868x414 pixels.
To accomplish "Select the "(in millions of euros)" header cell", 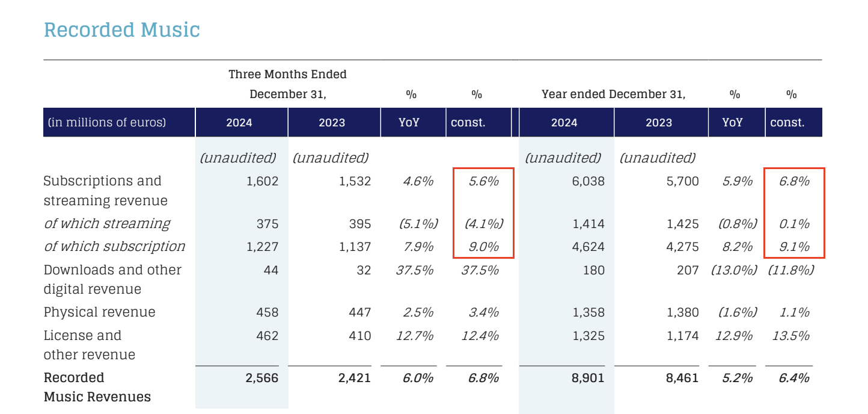I will tap(107, 123).
